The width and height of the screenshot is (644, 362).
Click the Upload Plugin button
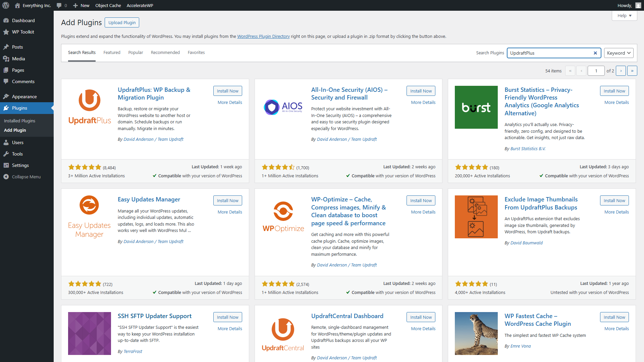pos(122,22)
